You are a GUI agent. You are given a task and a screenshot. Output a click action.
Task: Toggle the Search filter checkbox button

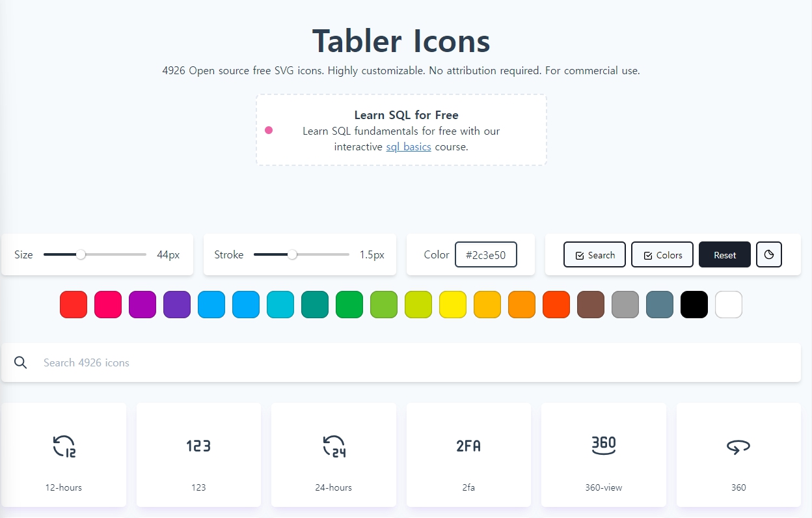tap(594, 254)
